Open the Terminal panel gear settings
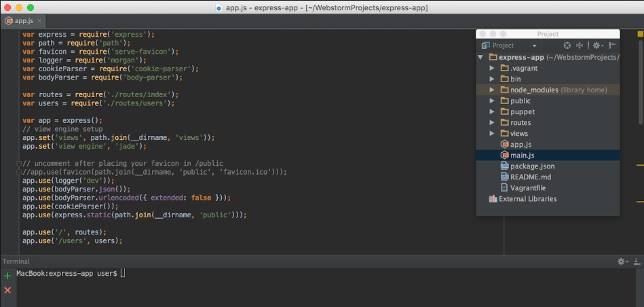The image size is (644, 307). click(623, 261)
